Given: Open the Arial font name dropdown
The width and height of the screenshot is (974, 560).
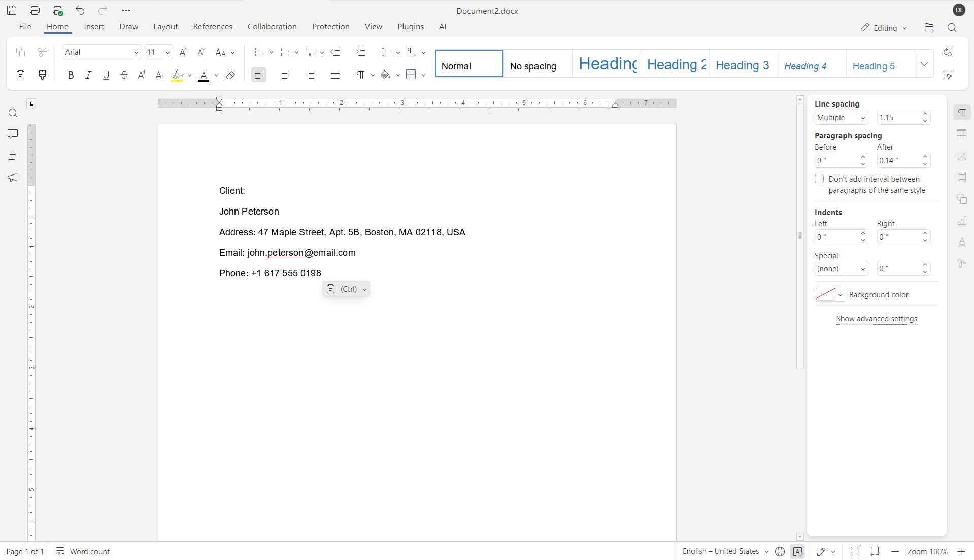Looking at the screenshot, I should (x=136, y=52).
